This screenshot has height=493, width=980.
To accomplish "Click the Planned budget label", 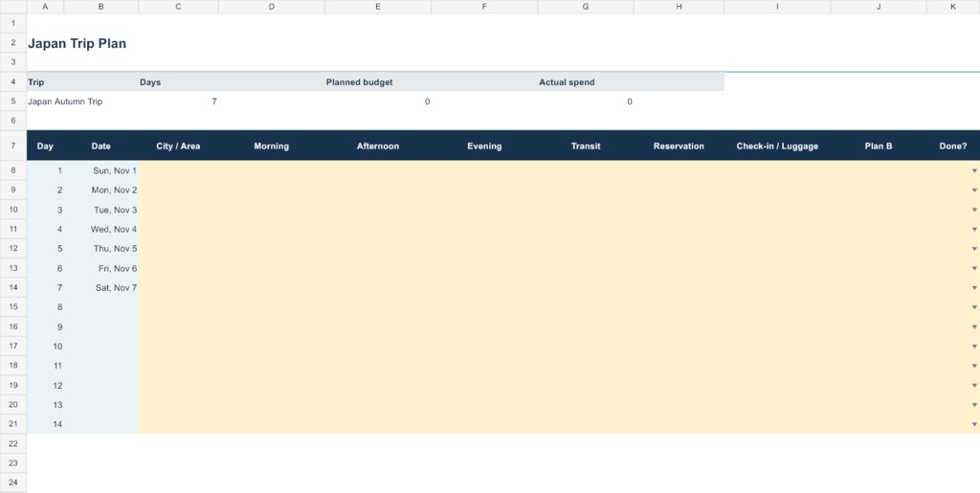I will tap(360, 82).
